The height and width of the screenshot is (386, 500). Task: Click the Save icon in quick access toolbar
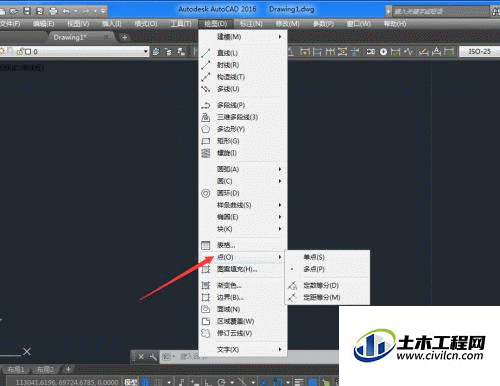point(27,11)
